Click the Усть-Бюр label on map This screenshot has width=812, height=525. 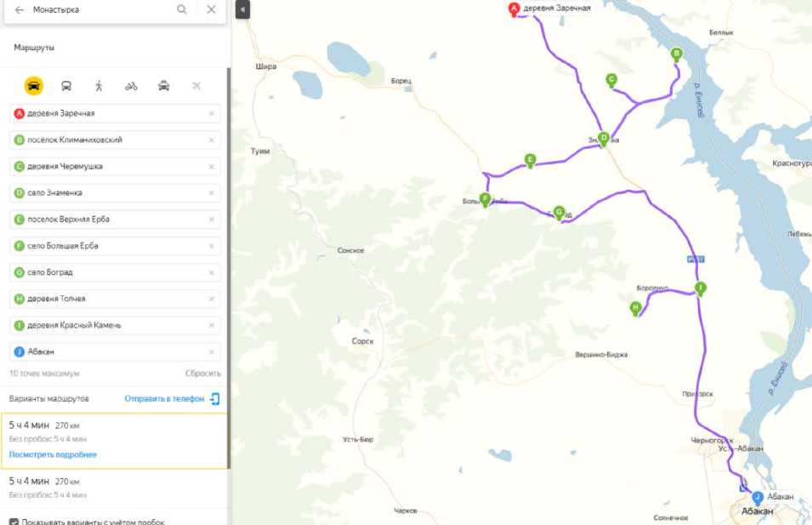point(358,440)
